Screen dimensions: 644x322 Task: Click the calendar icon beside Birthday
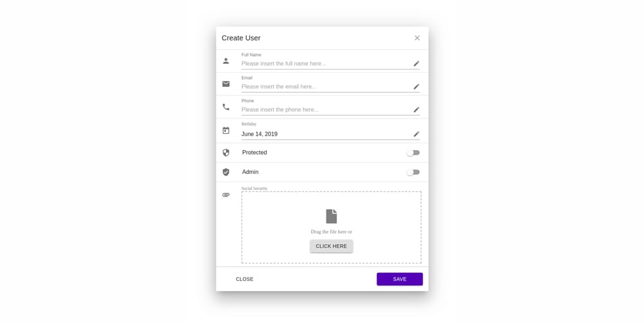[x=226, y=131]
